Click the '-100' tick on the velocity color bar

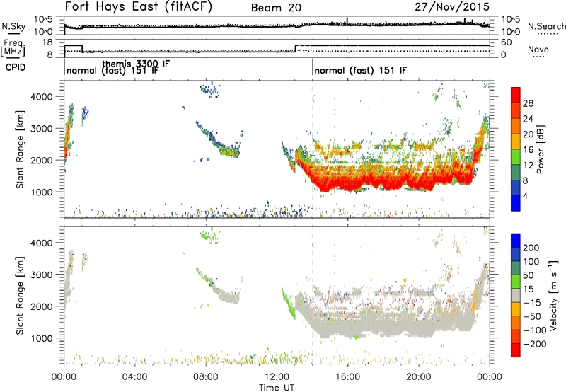[535, 330]
